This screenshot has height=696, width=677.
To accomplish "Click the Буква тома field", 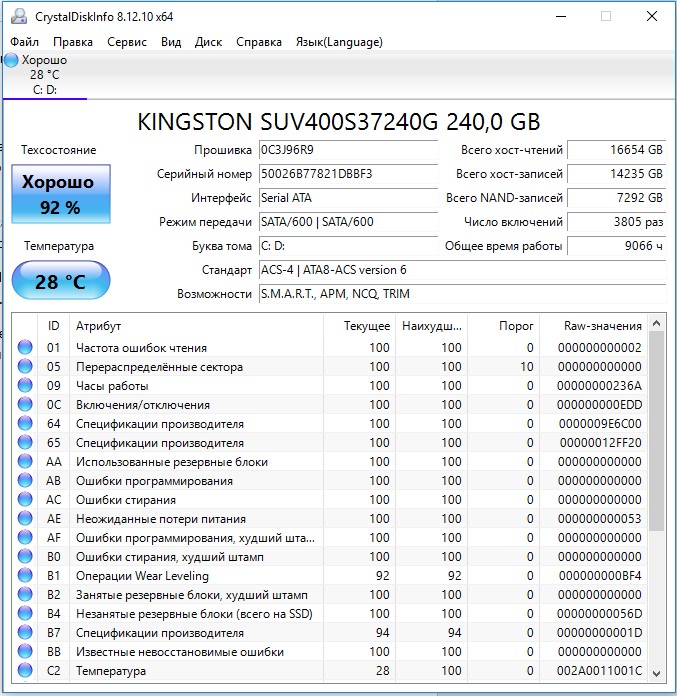I will click(348, 246).
